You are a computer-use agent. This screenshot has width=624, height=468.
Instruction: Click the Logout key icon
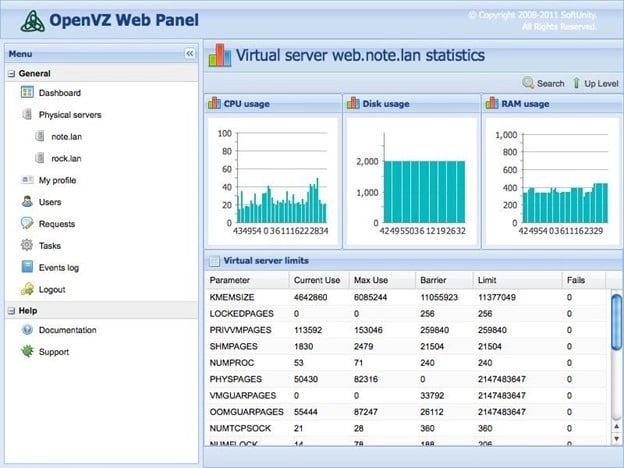tap(27, 289)
